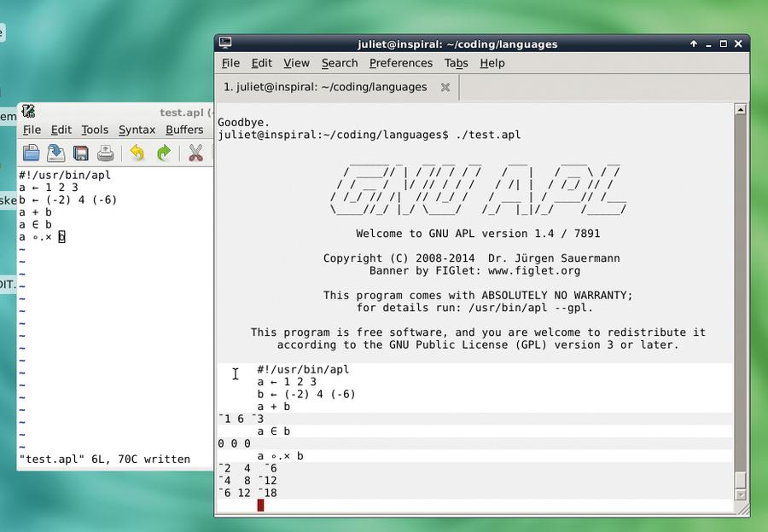The image size is (768, 532).
Task: Roll up the terminal window with up-arrow button
Action: point(694,43)
